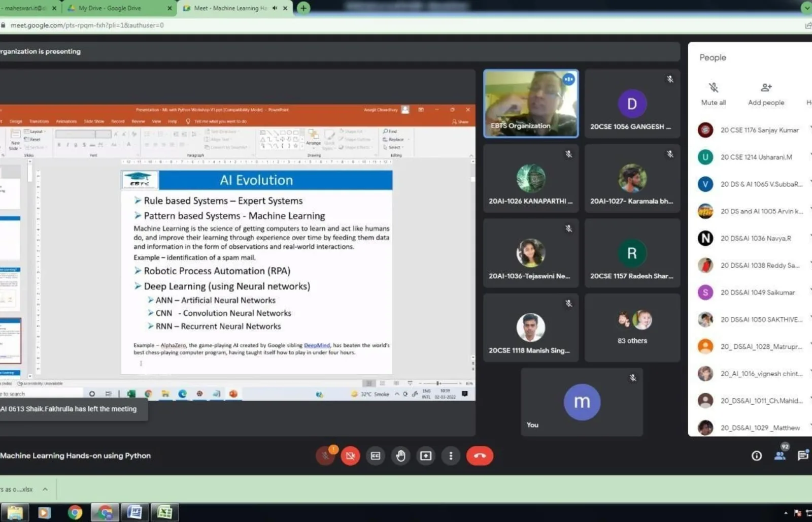This screenshot has height=522, width=812.
Task: Toggle the people panel icon
Action: 780,455
